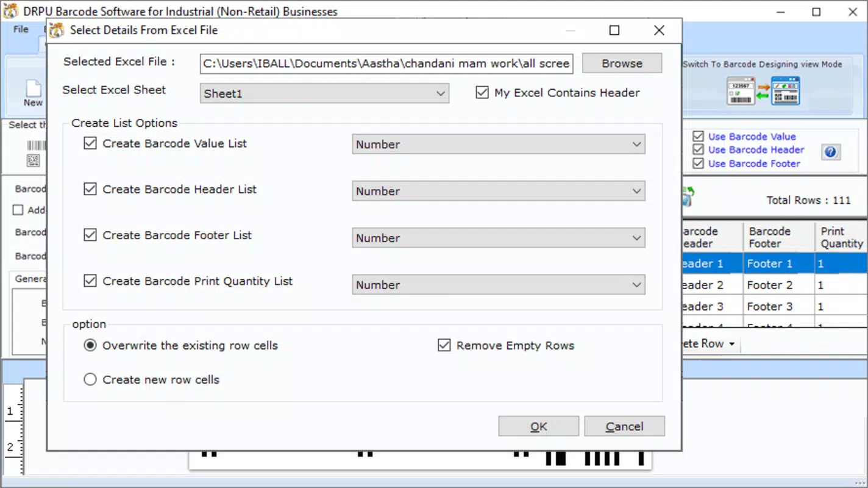Click the DRPU dialog title bar icon
The height and width of the screenshot is (488, 868).
[57, 30]
